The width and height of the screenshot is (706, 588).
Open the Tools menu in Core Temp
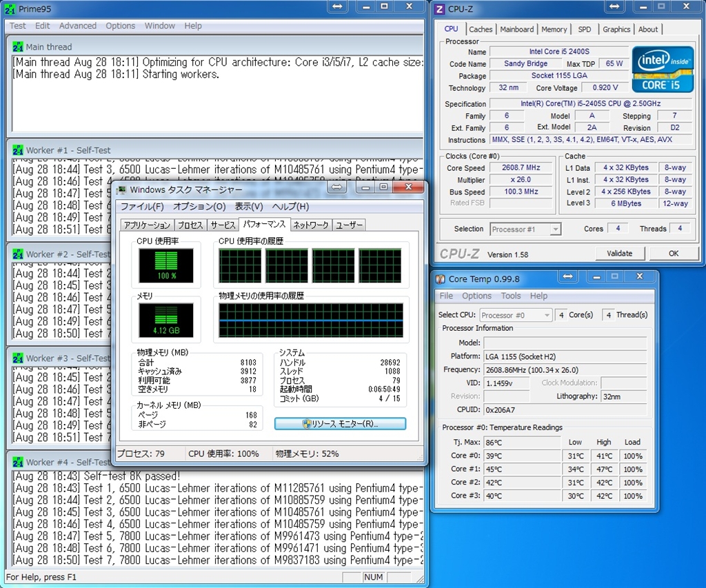(511, 296)
